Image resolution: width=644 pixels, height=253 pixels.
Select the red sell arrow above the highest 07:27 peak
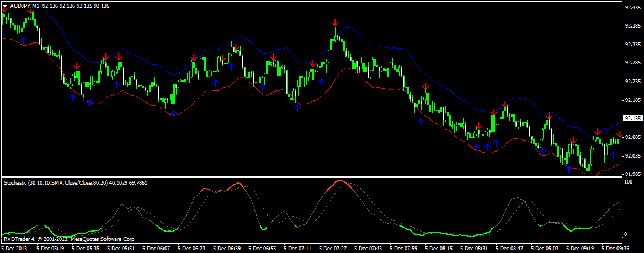[335, 23]
